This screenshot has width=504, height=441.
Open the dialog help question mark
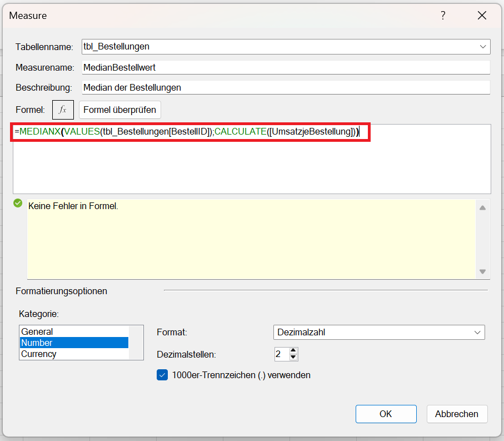pos(443,16)
